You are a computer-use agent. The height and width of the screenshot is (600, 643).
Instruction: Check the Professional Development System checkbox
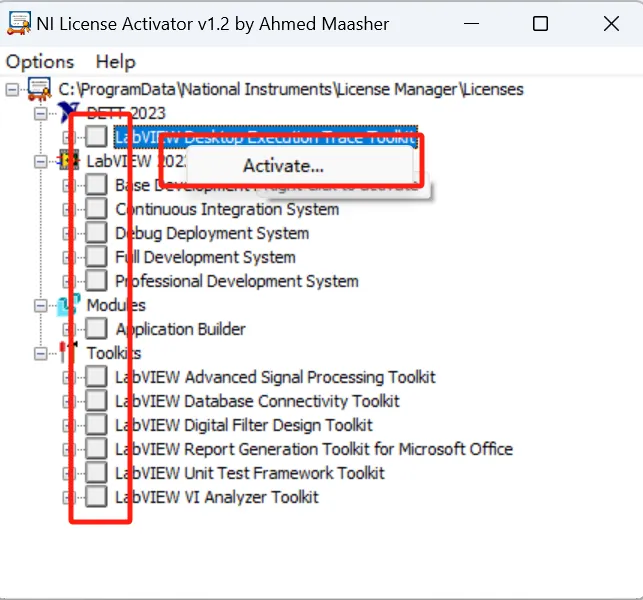tap(96, 281)
